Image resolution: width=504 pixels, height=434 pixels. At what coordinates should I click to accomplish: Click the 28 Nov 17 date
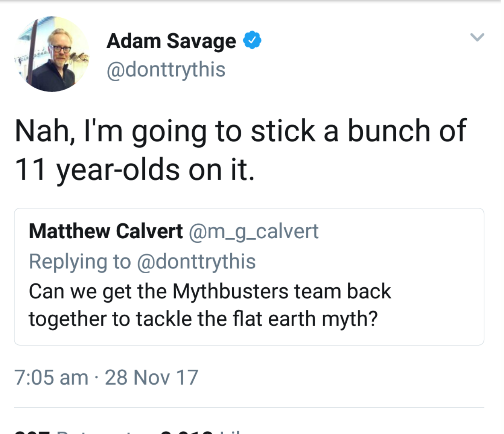151,377
